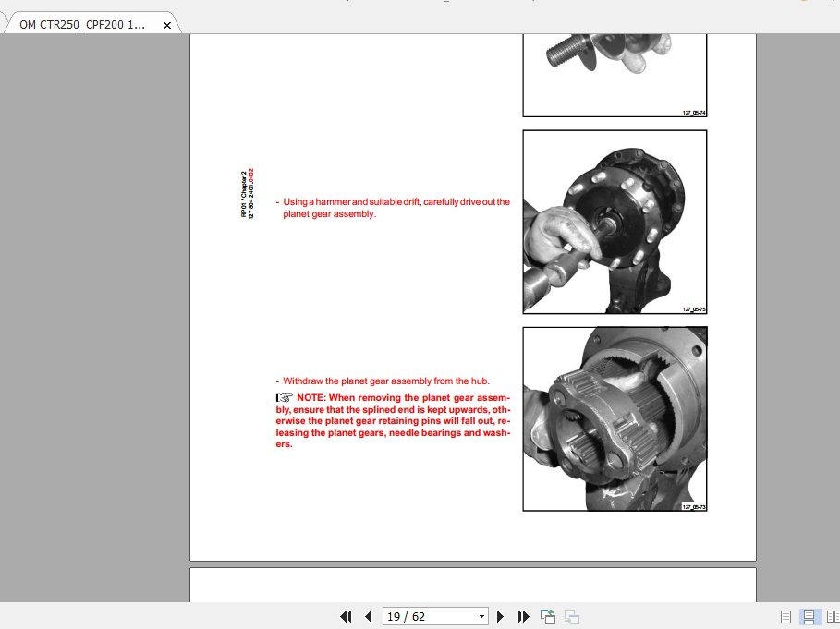Click the previous view navigation icon

(x=547, y=617)
